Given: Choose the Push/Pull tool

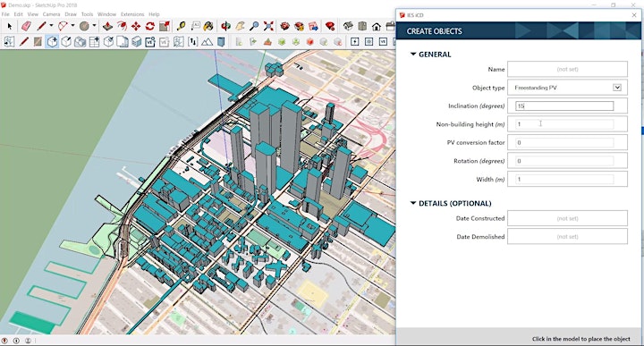Looking at the screenshot, I should 107,26.
